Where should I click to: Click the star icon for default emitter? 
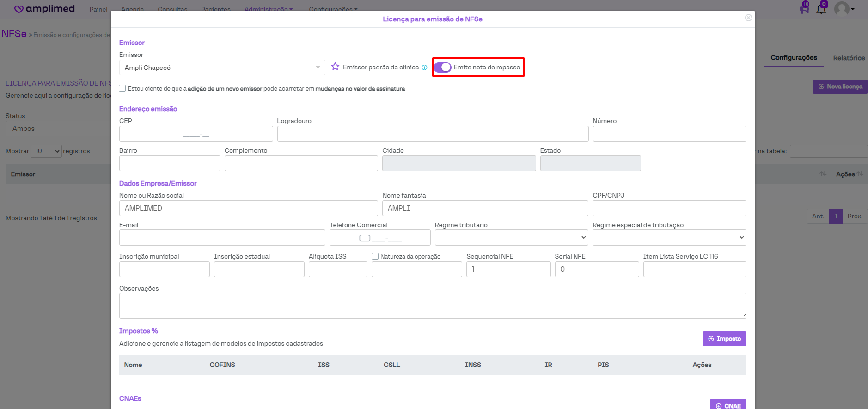point(335,67)
